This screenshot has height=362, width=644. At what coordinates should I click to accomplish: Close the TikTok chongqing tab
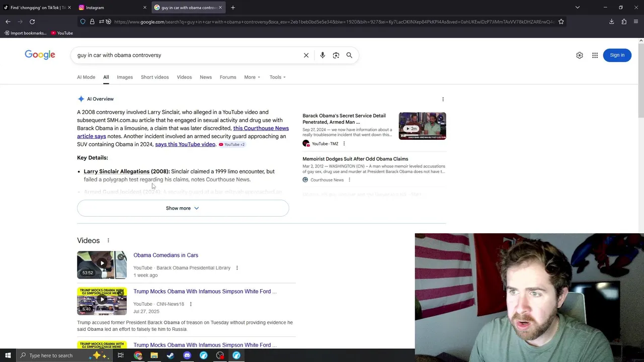pyautogui.click(x=69, y=8)
